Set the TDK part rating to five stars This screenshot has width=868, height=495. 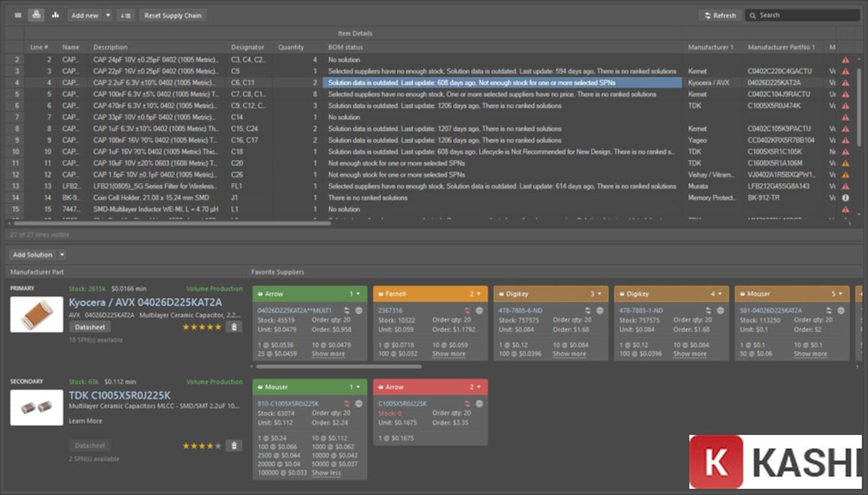(217, 445)
